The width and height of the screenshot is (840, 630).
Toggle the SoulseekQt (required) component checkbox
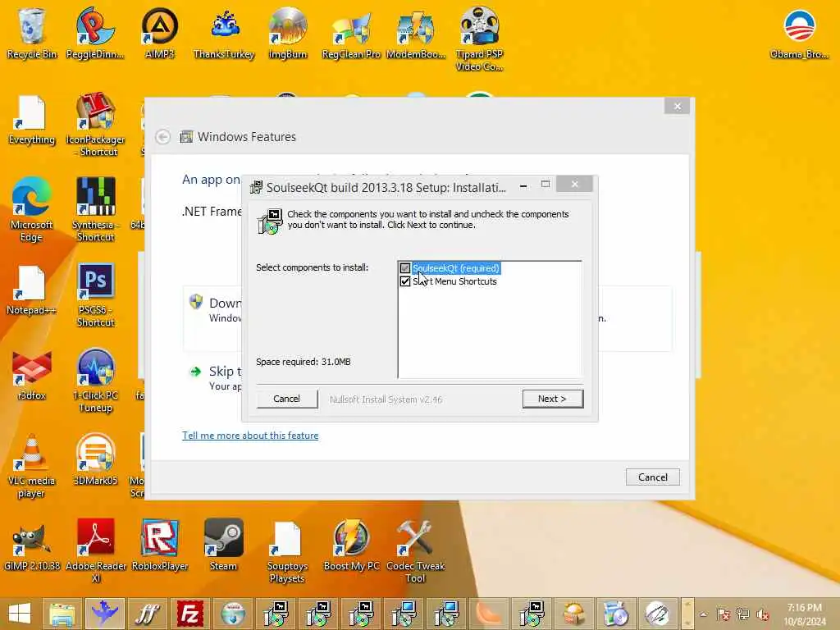(405, 268)
